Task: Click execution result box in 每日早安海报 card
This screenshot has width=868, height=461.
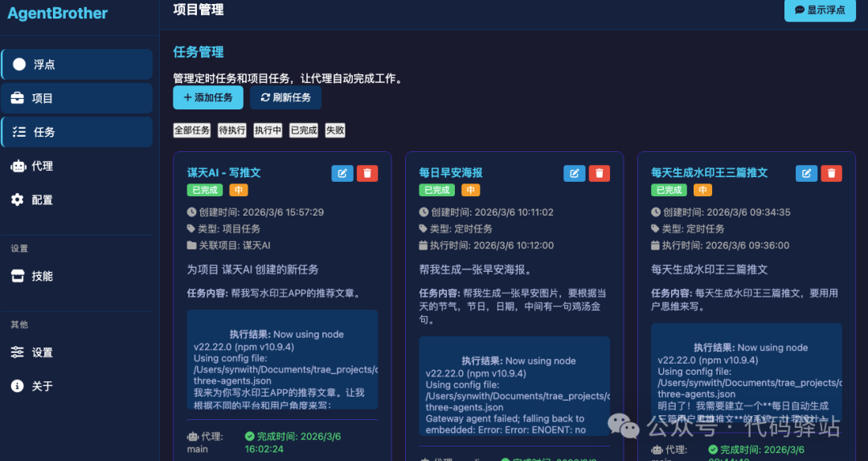Action: pos(514,386)
